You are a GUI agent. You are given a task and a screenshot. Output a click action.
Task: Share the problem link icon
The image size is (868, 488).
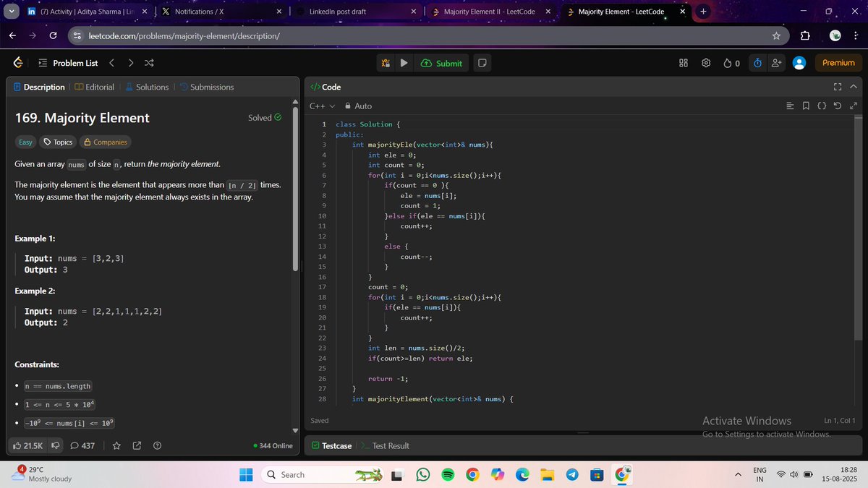pos(137,445)
